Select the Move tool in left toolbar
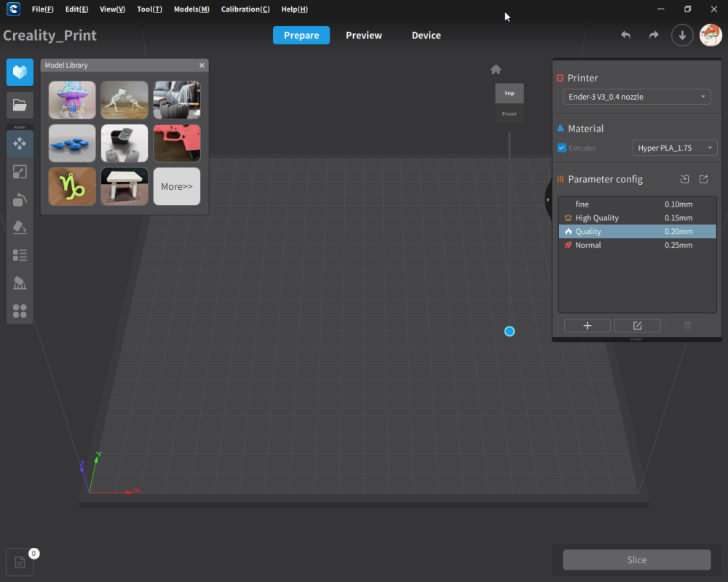 click(20, 144)
